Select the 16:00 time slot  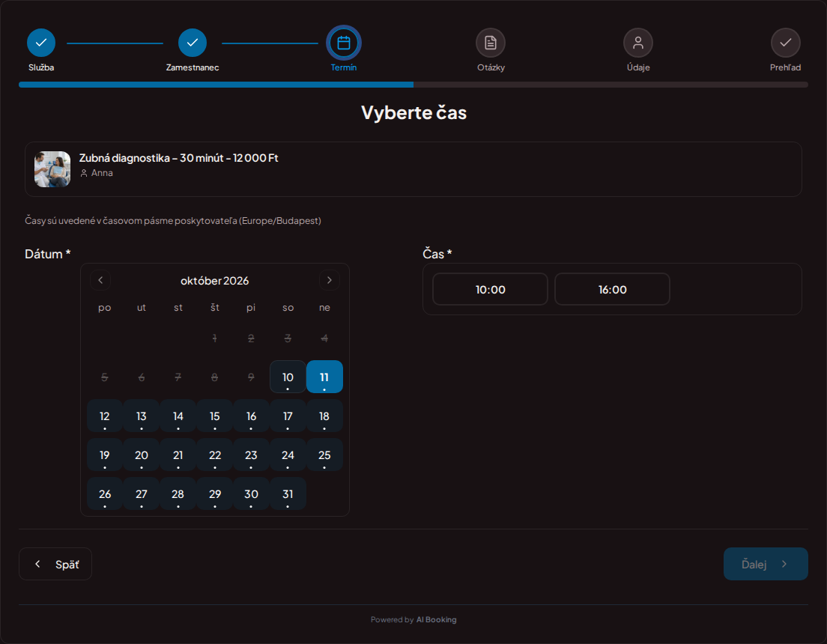612,289
